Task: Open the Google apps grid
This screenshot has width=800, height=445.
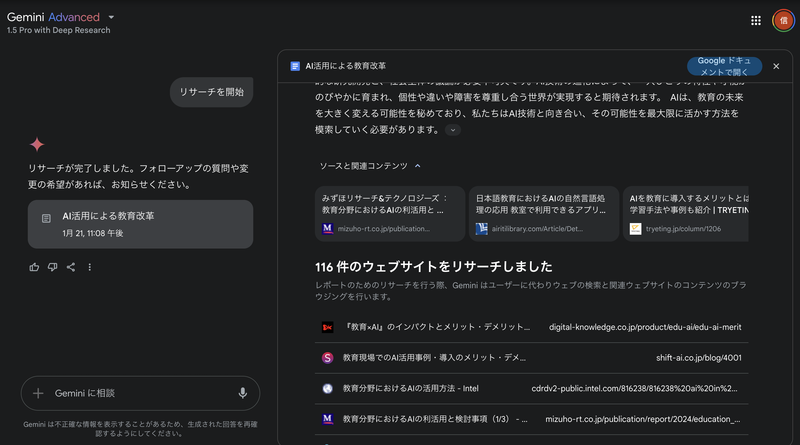Action: (x=756, y=20)
